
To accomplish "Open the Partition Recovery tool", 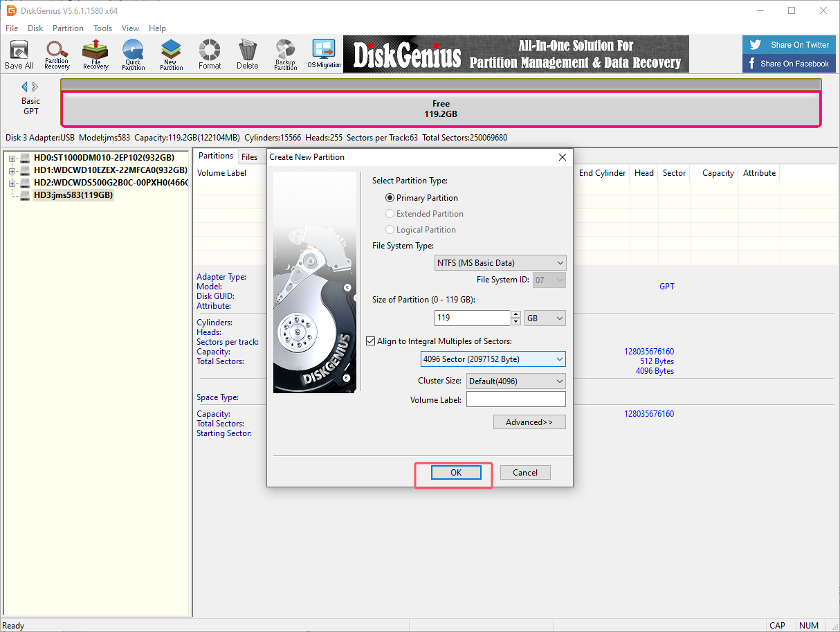I will (57, 54).
